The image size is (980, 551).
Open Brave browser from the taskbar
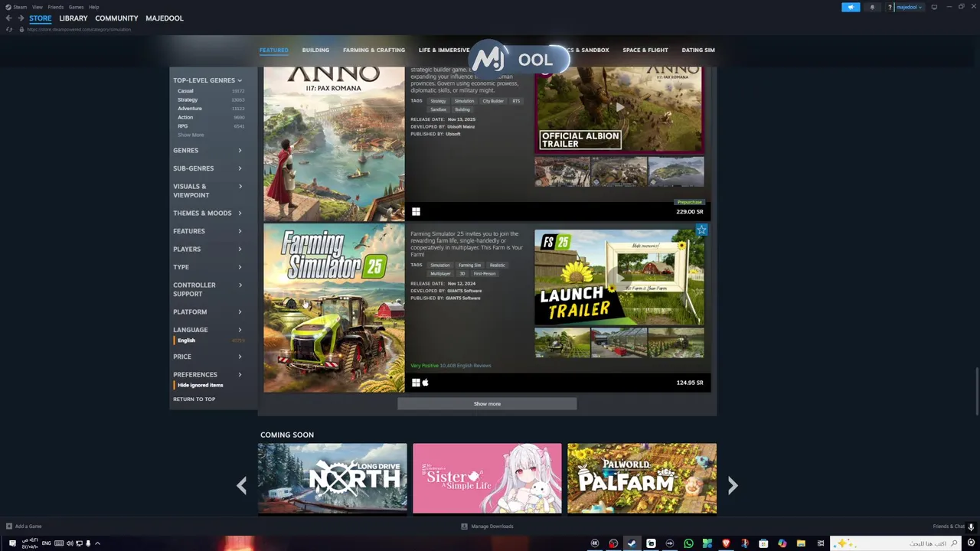point(726,543)
